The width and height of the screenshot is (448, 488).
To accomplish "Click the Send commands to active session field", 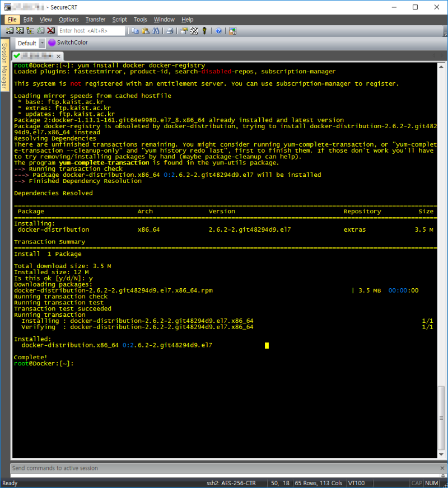I will pyautogui.click(x=224, y=468).
